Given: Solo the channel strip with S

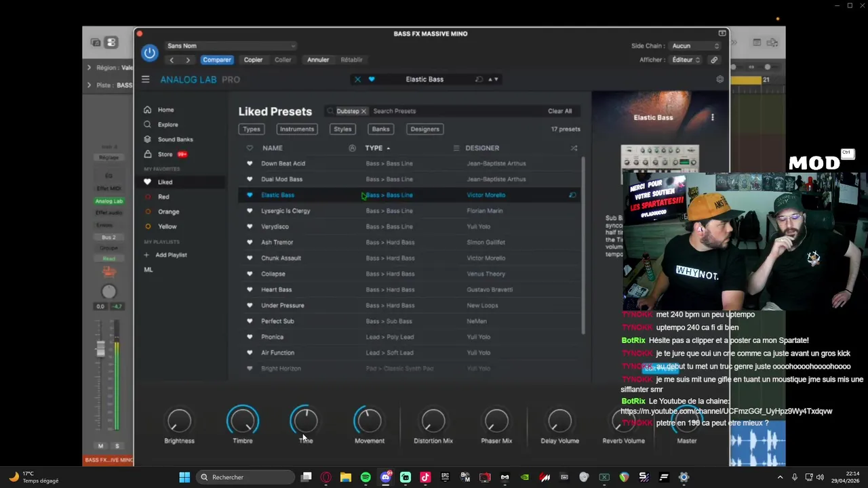Looking at the screenshot, I should coord(117,446).
